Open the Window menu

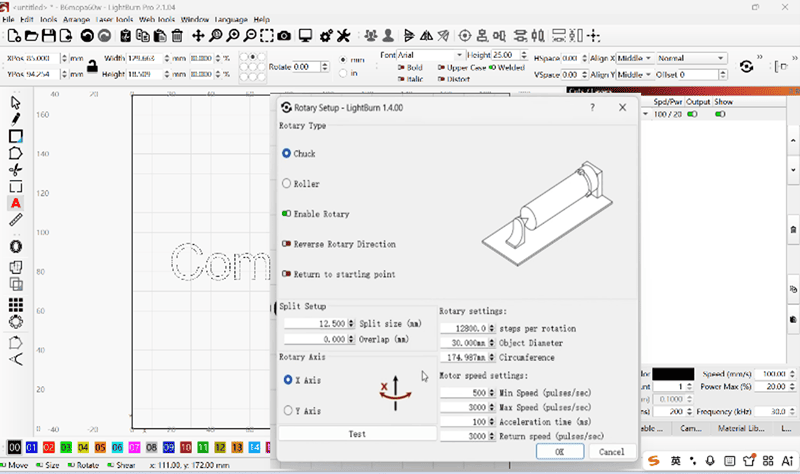click(194, 19)
